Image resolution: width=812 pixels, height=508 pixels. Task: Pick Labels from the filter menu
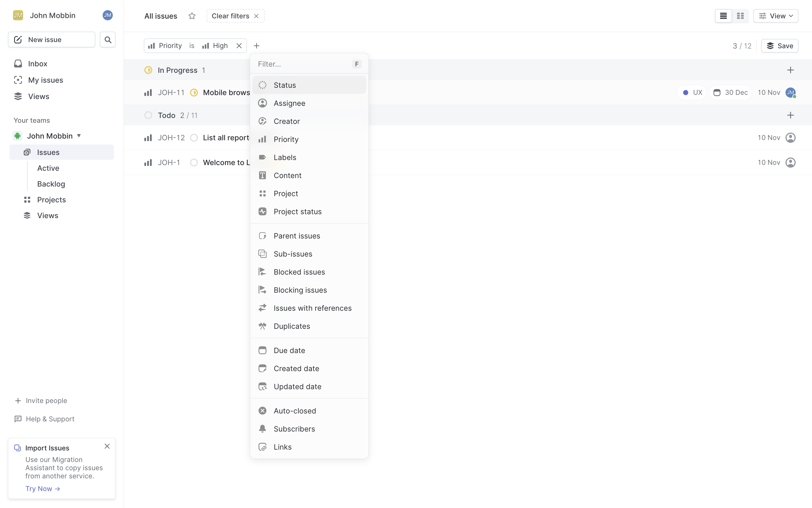(x=309, y=157)
